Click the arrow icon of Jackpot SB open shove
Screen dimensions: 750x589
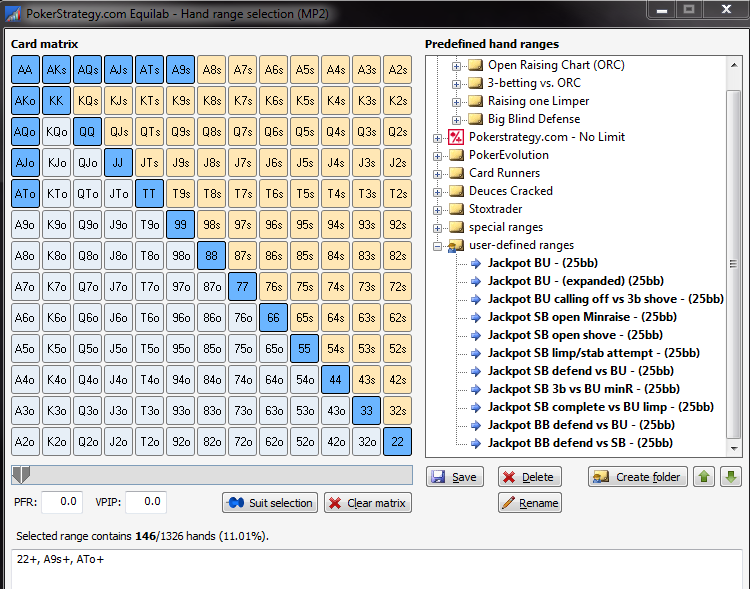475,335
